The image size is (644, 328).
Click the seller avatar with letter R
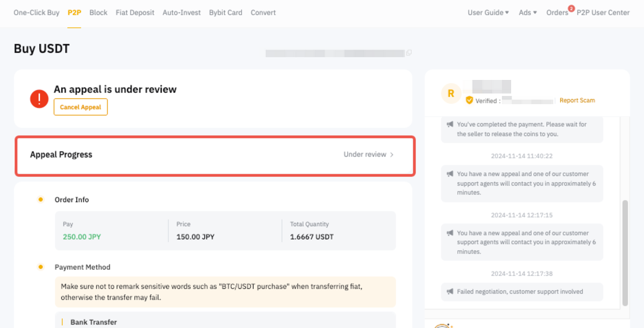[451, 94]
